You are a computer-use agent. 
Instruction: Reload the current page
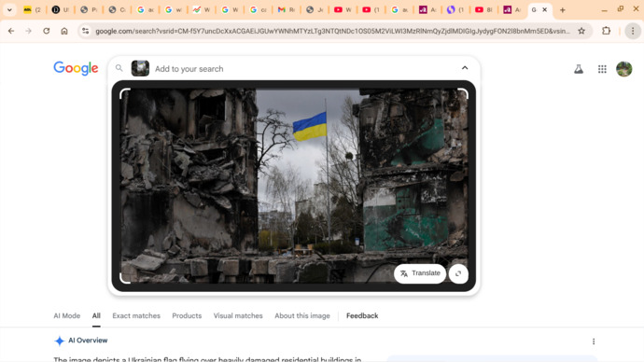[x=47, y=31]
